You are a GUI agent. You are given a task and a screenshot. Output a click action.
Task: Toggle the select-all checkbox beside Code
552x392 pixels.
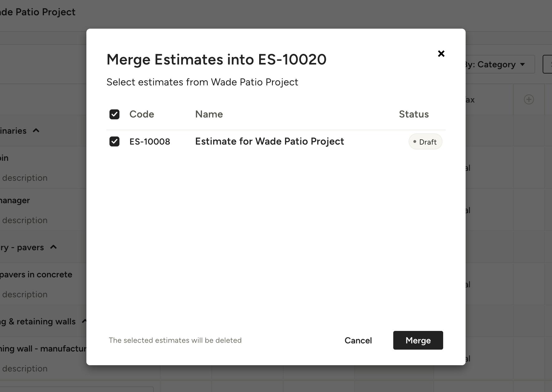(x=114, y=114)
